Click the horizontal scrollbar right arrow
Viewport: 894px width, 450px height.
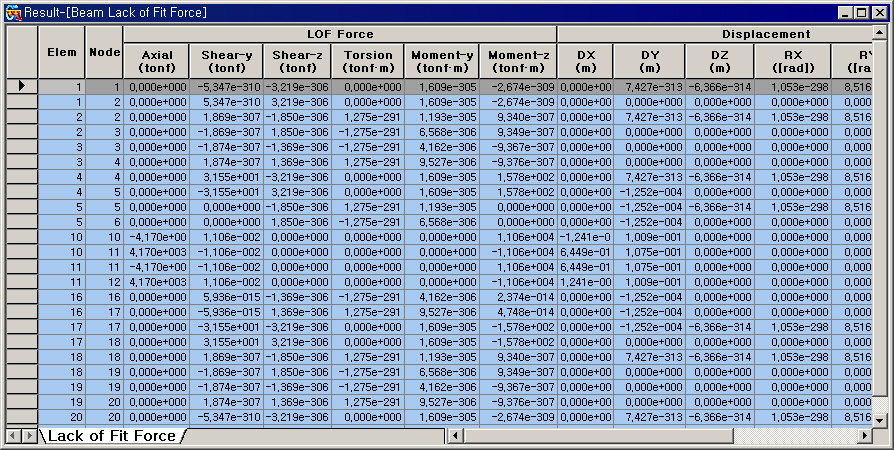click(863, 436)
